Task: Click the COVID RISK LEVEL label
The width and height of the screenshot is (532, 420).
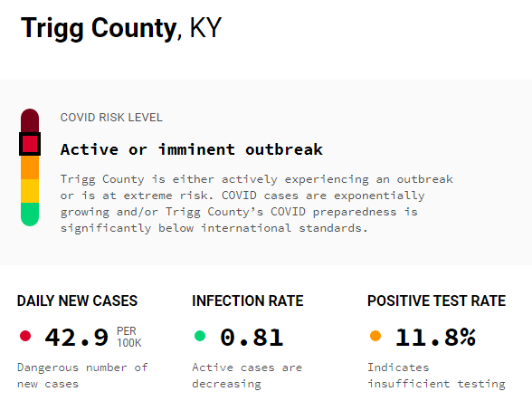Action: 111,118
